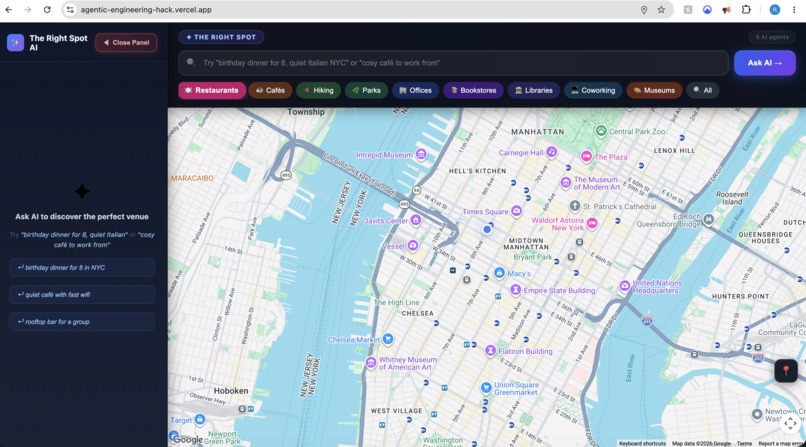The height and width of the screenshot is (447, 806).
Task: Open the browser extensions puzzle icon
Action: [746, 10]
